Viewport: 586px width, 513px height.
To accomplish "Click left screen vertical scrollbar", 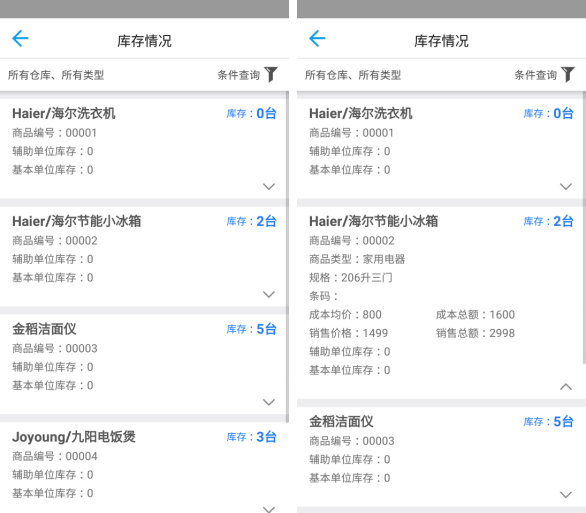I will coord(287,257).
